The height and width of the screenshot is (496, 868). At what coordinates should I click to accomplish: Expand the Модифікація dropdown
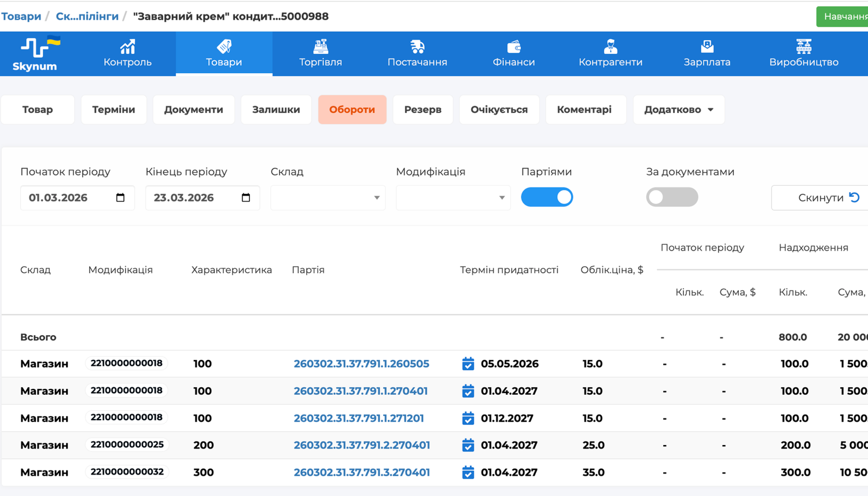point(453,198)
